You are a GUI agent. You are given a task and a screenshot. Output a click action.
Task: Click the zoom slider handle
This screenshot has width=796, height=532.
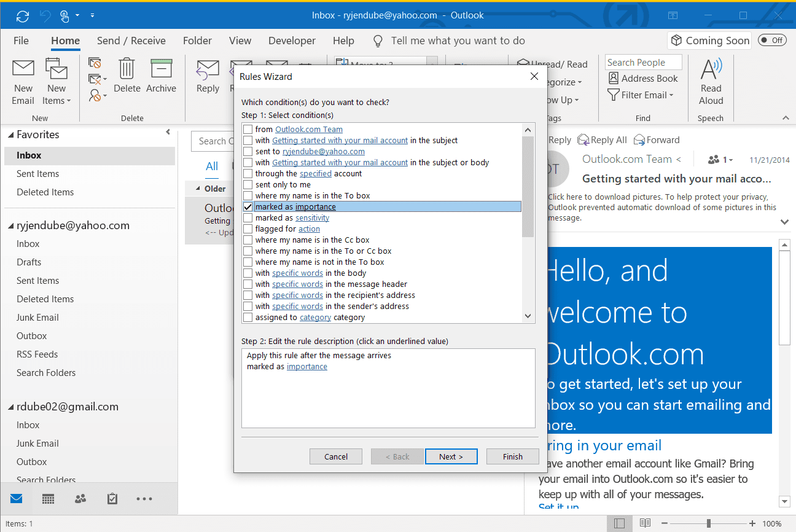point(709,524)
